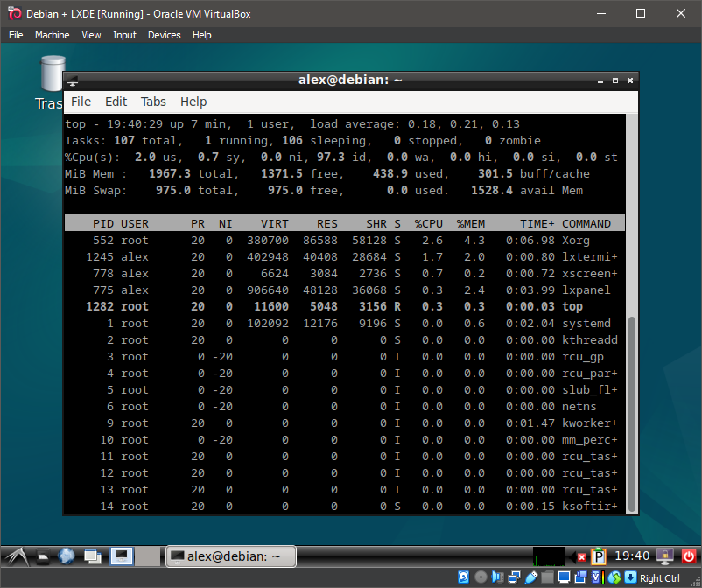
Task: Click the red logout button in the taskbar
Action: 689,556
